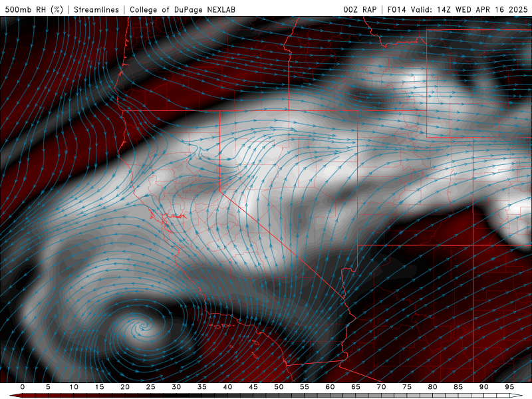Viewport: 532px width, 399px height.
Task: Click the colorbar label "60"
Action: click(330, 387)
